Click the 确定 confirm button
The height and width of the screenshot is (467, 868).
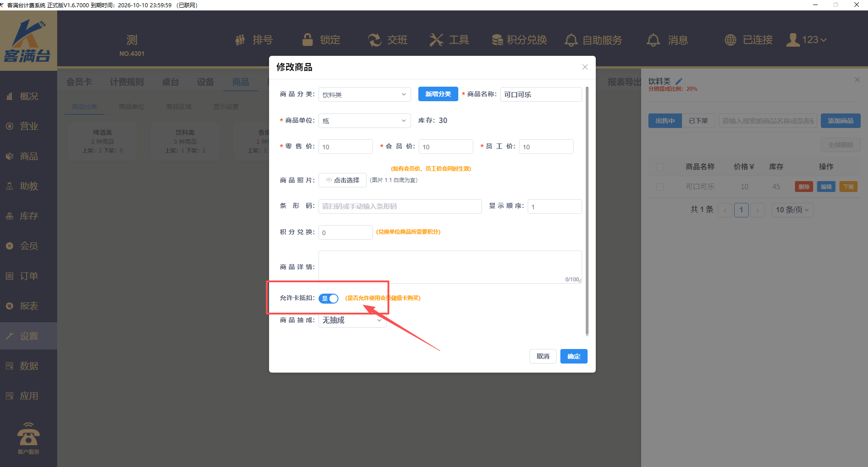[574, 356]
